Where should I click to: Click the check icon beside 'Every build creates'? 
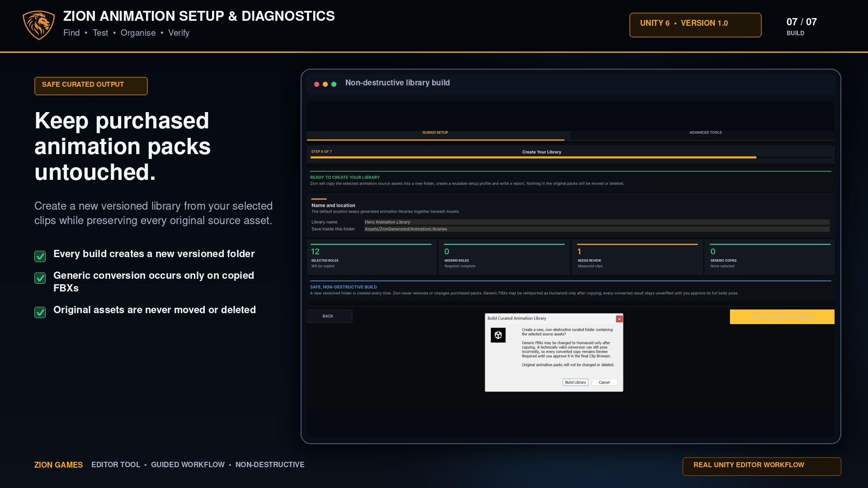[x=40, y=256]
